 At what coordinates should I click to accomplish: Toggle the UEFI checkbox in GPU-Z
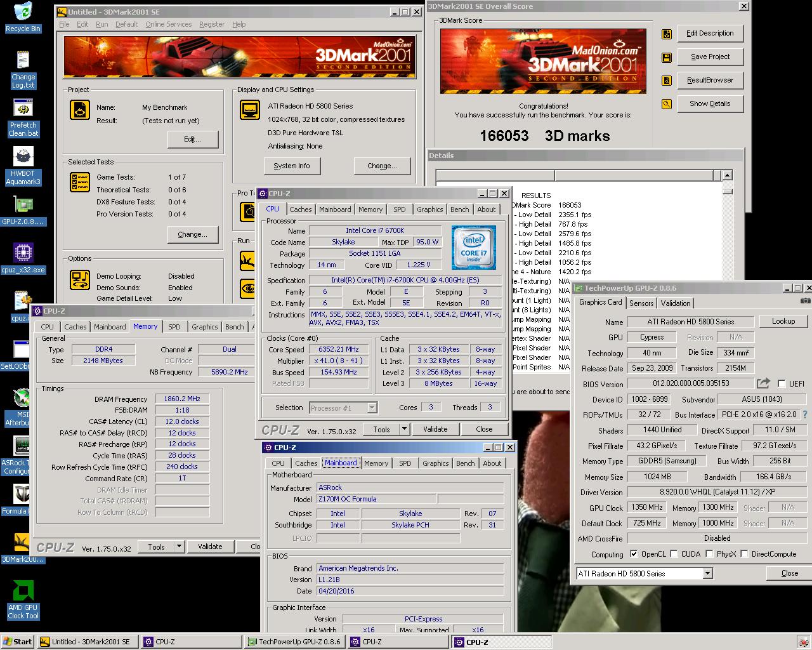pos(782,384)
